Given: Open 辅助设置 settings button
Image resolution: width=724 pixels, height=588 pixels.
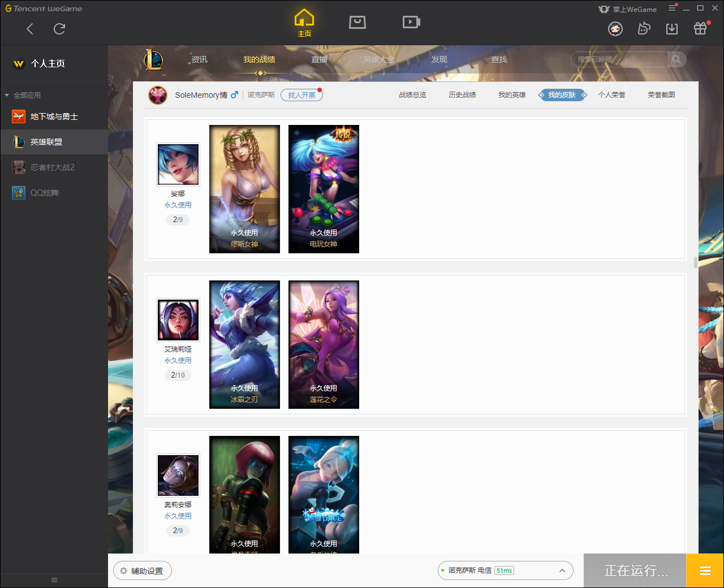Looking at the screenshot, I should point(142,571).
